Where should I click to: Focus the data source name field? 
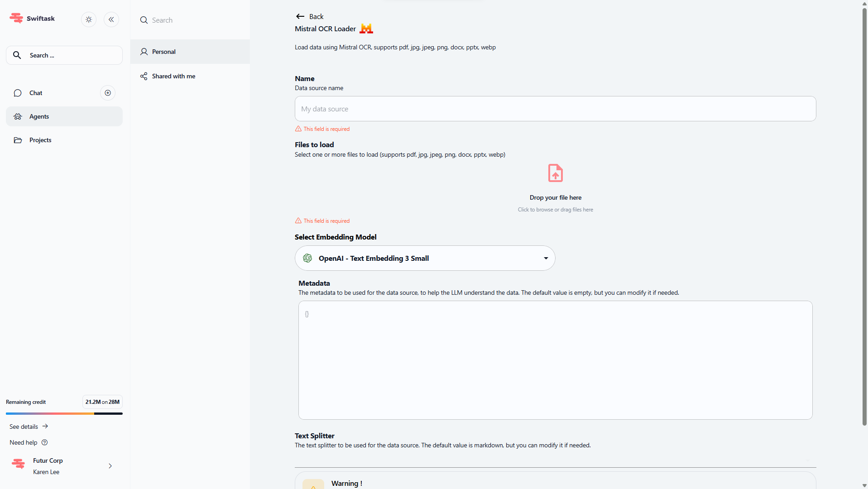point(555,109)
